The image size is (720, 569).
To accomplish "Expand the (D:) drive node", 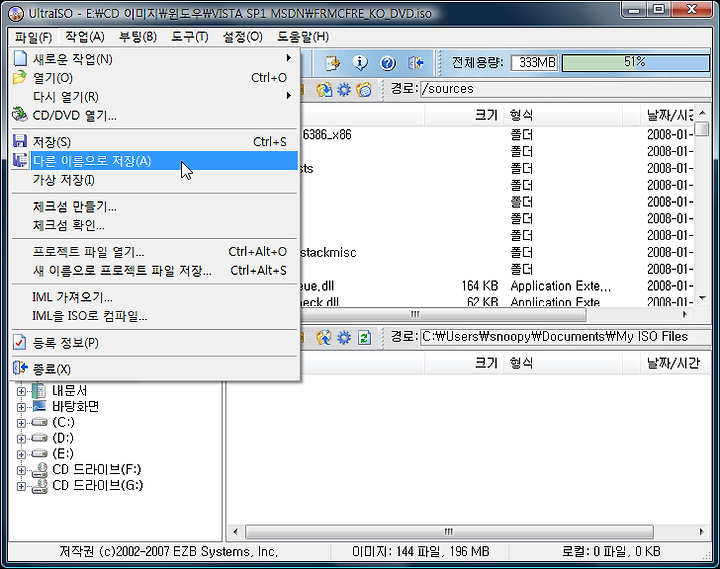I will click(21, 439).
